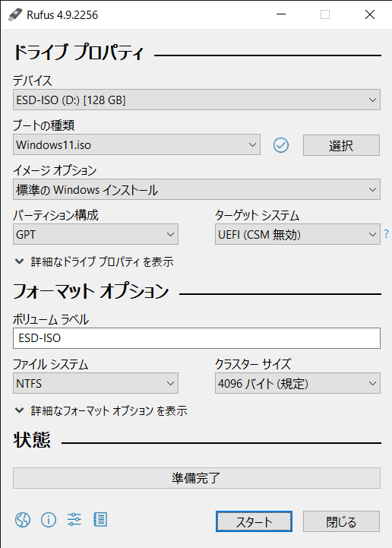Open application settings sliders icon

[x=74, y=520]
